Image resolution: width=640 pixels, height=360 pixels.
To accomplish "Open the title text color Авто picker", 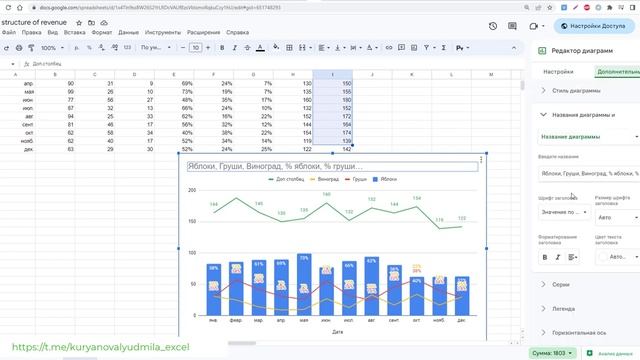I will coord(618,257).
